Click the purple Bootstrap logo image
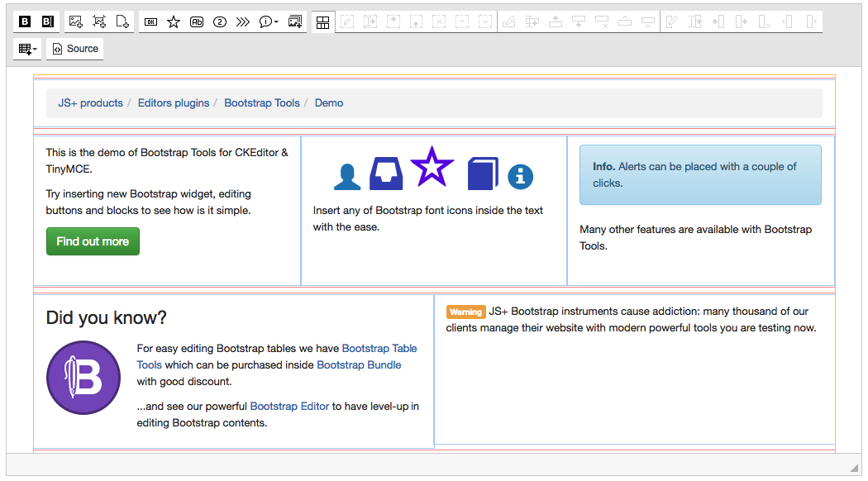Viewport: 868px width, 481px height. tap(84, 378)
